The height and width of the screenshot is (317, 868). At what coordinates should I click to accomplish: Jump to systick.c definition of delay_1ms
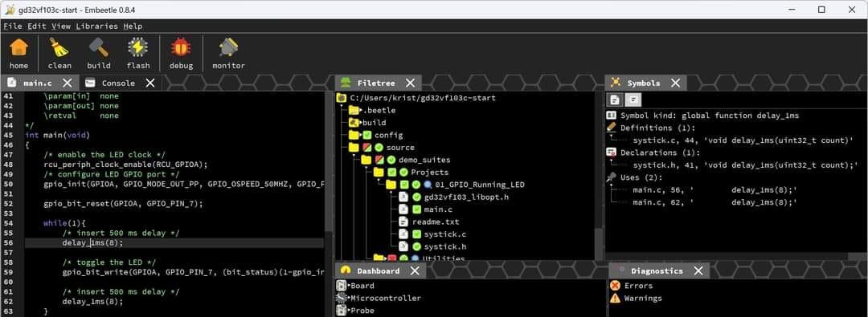pos(743,140)
